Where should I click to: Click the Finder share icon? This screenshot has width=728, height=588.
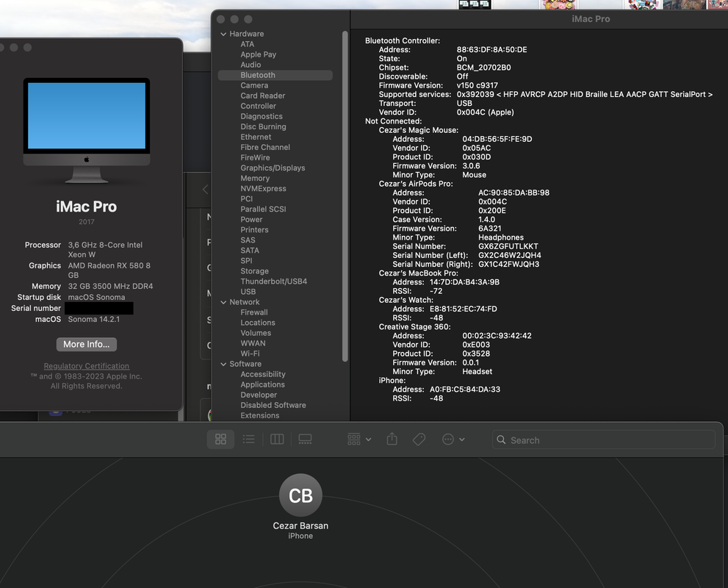click(x=392, y=439)
